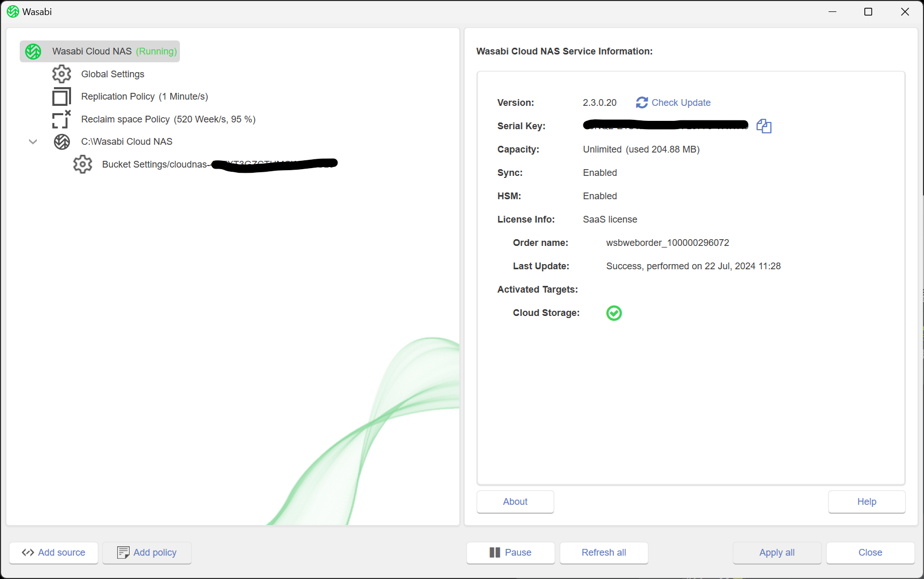Viewport: 924px width, 579px height.
Task: Click the Unlimited (used 204.88 MB) capacity text
Action: click(641, 149)
